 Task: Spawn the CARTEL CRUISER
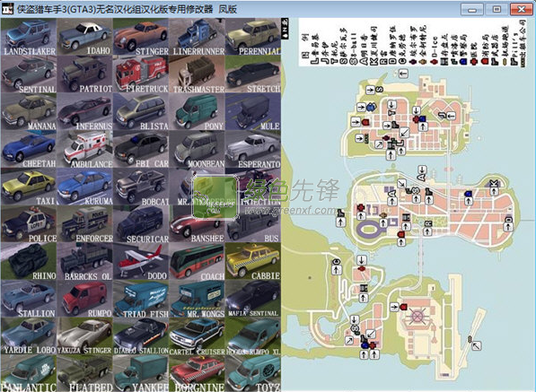point(197,336)
